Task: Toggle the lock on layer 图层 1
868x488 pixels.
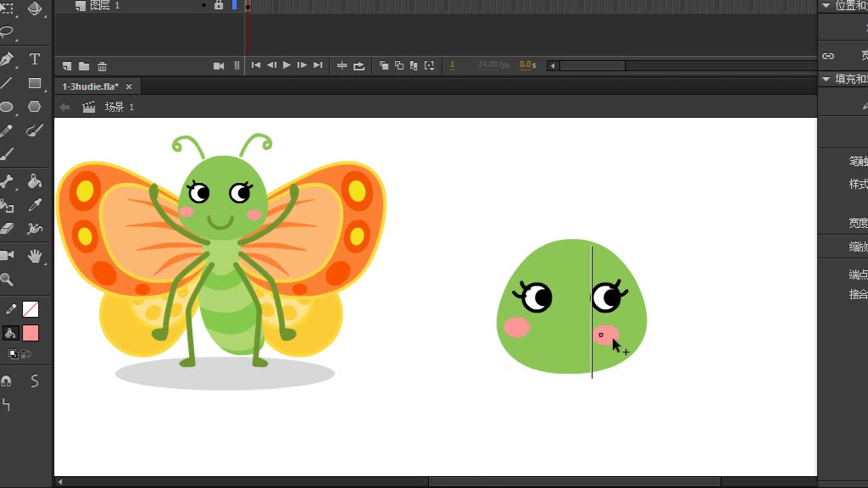Action: point(219,5)
